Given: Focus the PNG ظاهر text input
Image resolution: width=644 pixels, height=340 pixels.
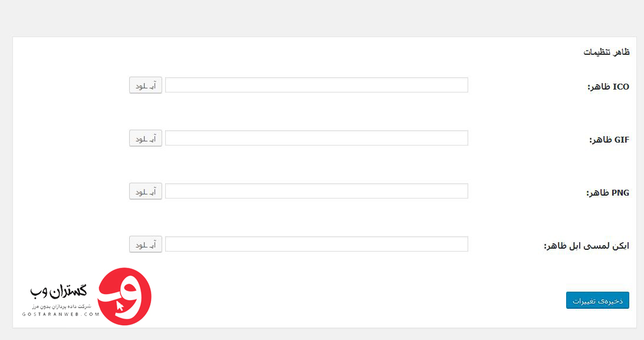Looking at the screenshot, I should [x=316, y=191].
